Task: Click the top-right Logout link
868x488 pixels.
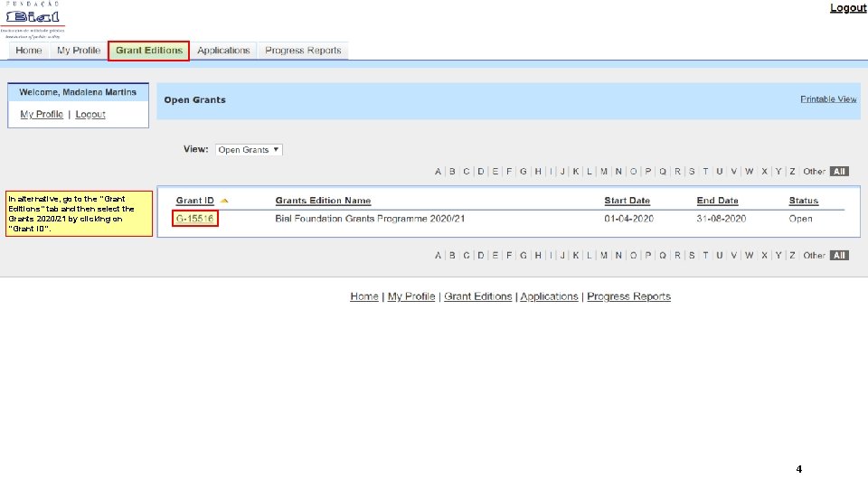Action: pyautogui.click(x=848, y=8)
